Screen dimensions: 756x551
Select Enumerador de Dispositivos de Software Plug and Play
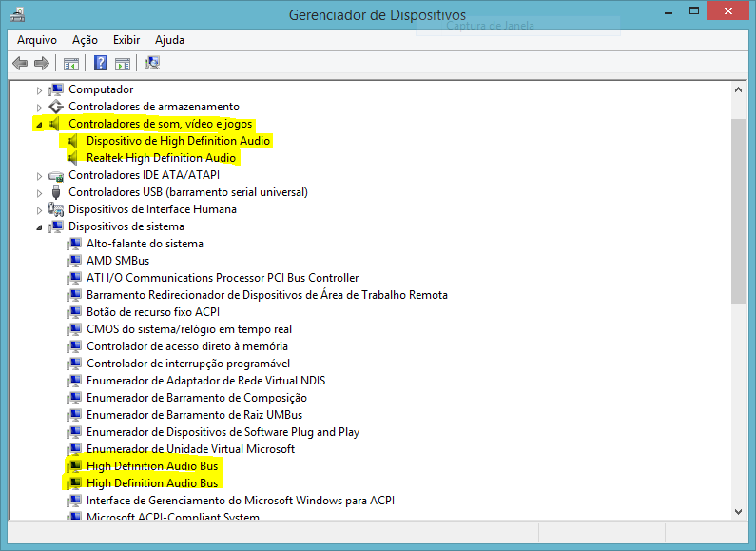pyautogui.click(x=223, y=432)
